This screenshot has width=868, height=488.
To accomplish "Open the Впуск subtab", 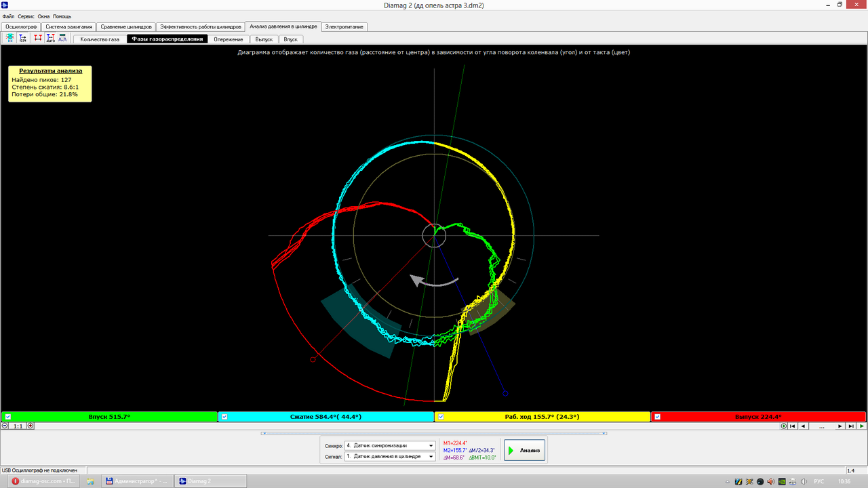I will (x=290, y=39).
